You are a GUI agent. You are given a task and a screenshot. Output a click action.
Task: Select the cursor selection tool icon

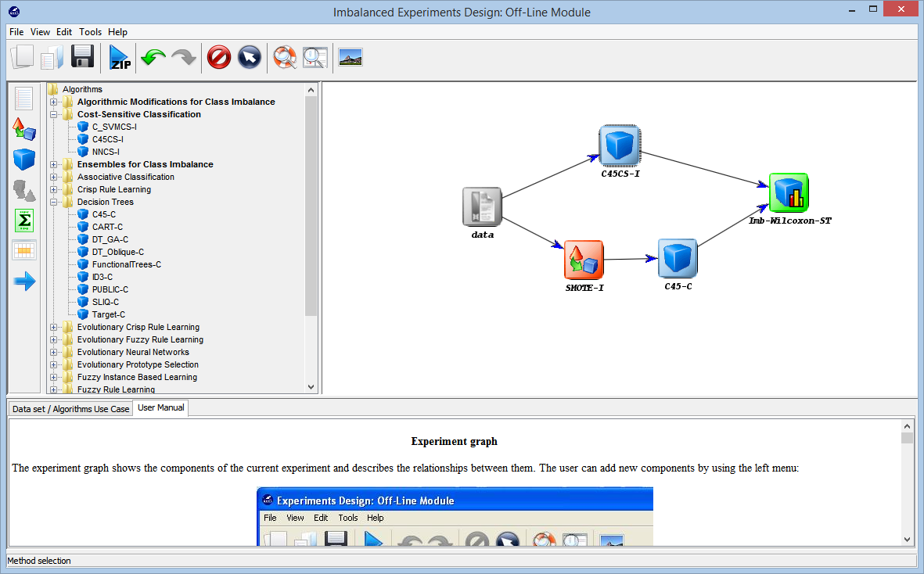click(x=250, y=57)
